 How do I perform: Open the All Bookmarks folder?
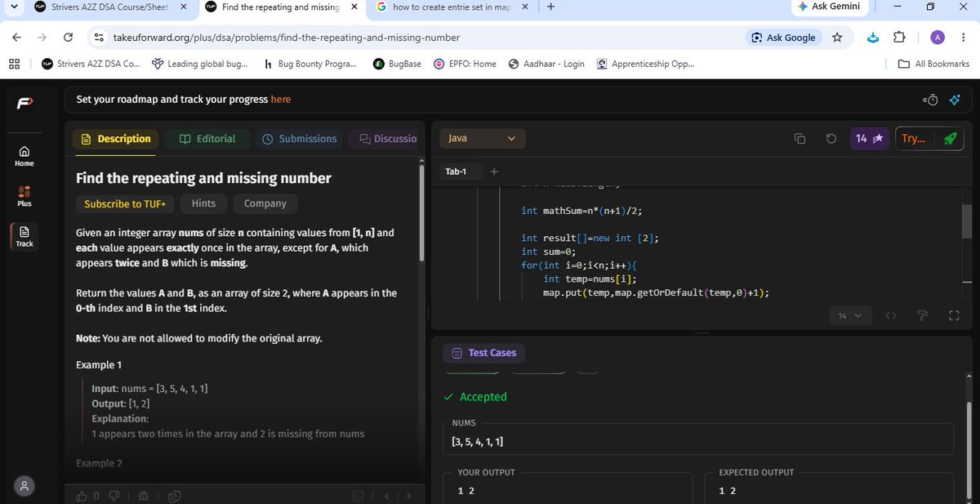(x=933, y=64)
